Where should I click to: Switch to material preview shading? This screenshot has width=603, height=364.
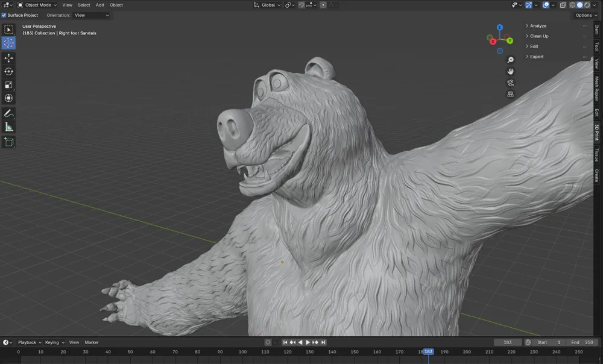point(587,5)
